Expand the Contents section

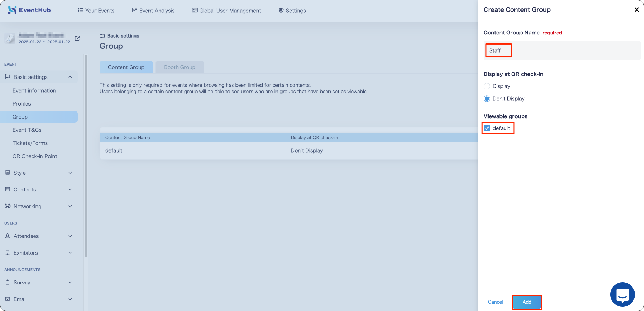(x=70, y=190)
